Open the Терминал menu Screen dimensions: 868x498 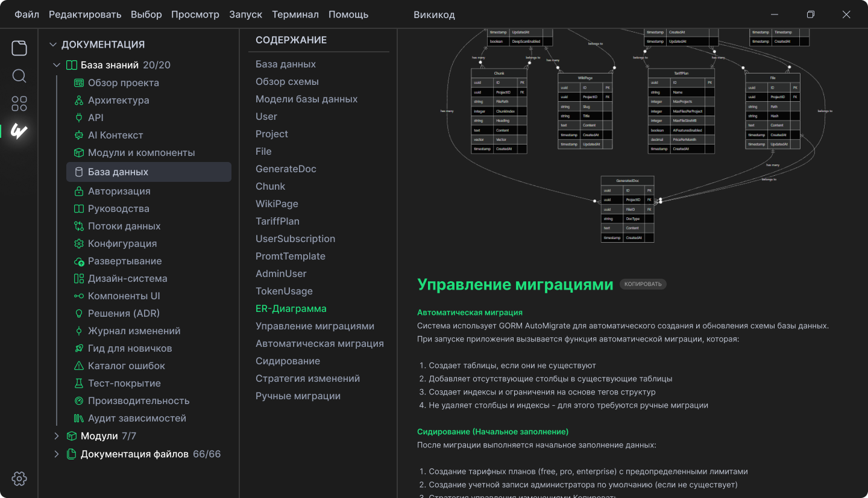295,14
